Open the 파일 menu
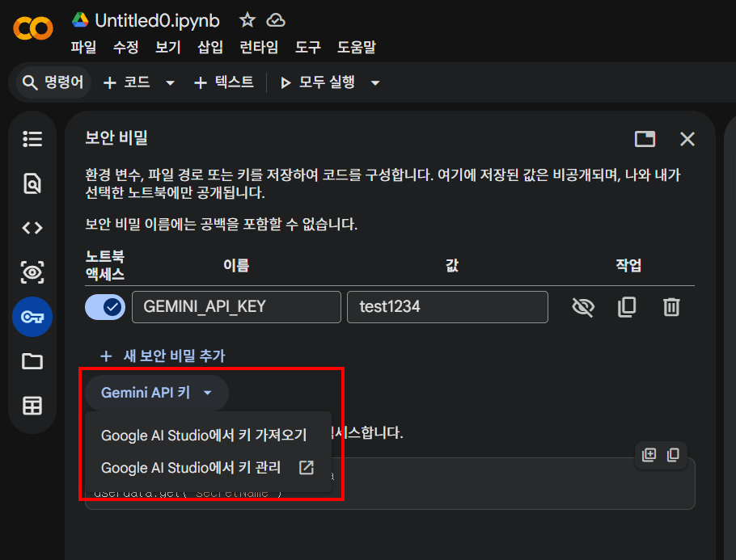 [83, 47]
